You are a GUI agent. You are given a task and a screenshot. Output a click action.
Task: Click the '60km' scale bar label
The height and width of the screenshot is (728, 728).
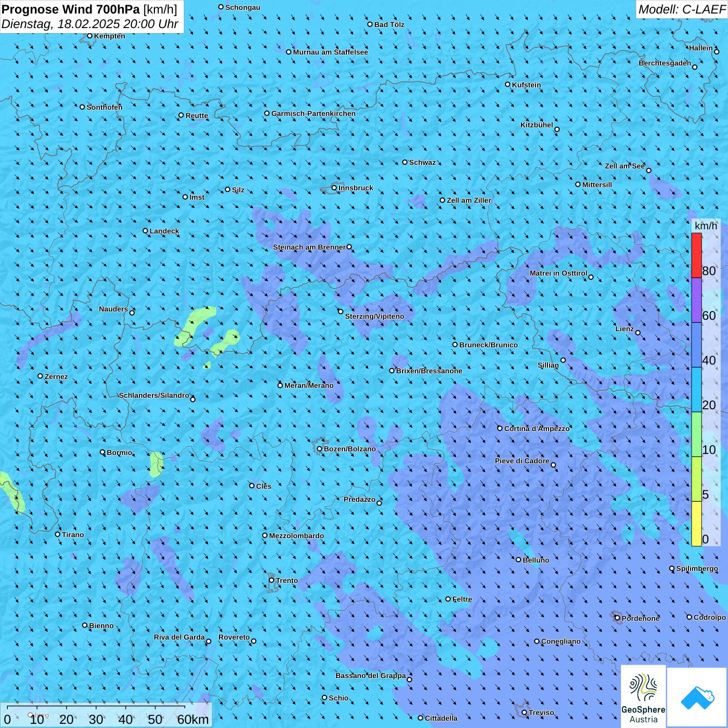tap(193, 720)
